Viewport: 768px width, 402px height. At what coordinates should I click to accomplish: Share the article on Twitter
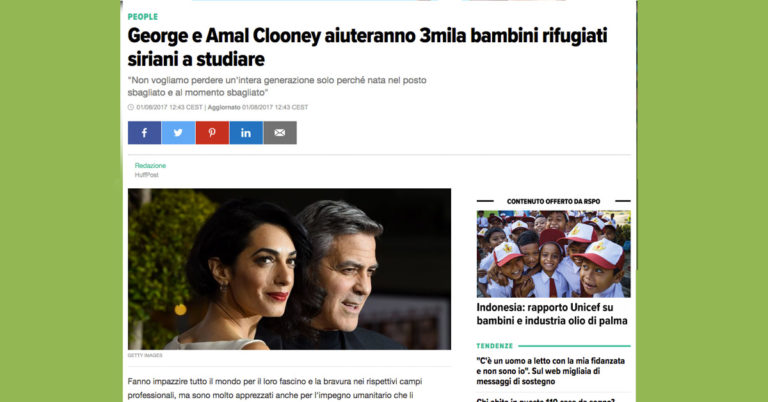pyautogui.click(x=178, y=133)
